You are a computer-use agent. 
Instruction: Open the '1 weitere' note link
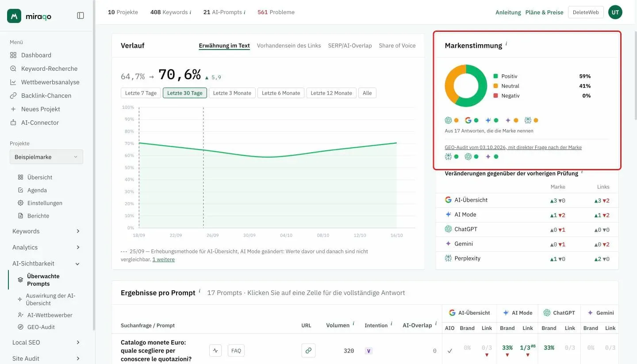tap(164, 260)
